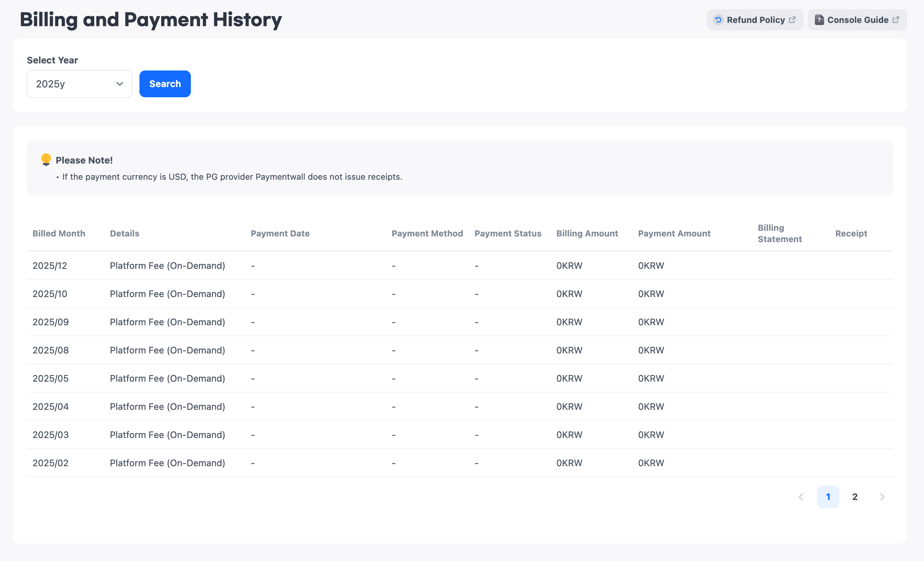Click the Billing Statement column header
Image resolution: width=924 pixels, height=561 pixels.
780,233
